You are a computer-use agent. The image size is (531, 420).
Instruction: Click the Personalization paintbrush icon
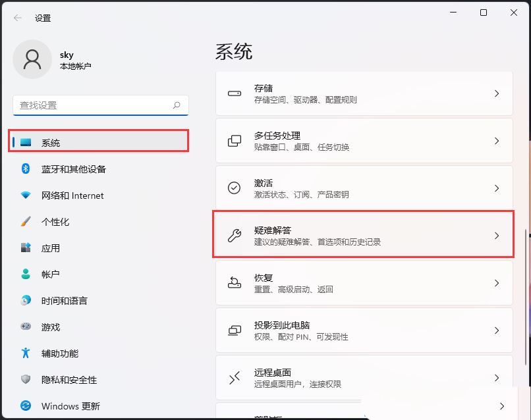point(26,222)
